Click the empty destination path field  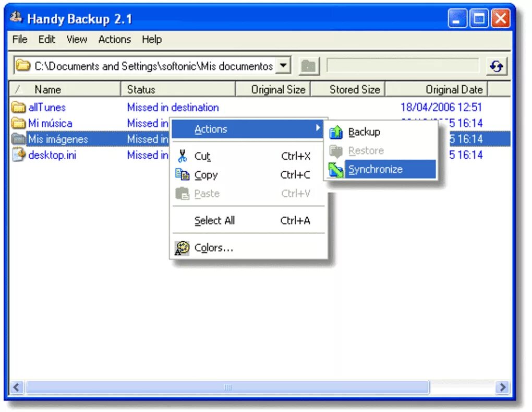(403, 65)
